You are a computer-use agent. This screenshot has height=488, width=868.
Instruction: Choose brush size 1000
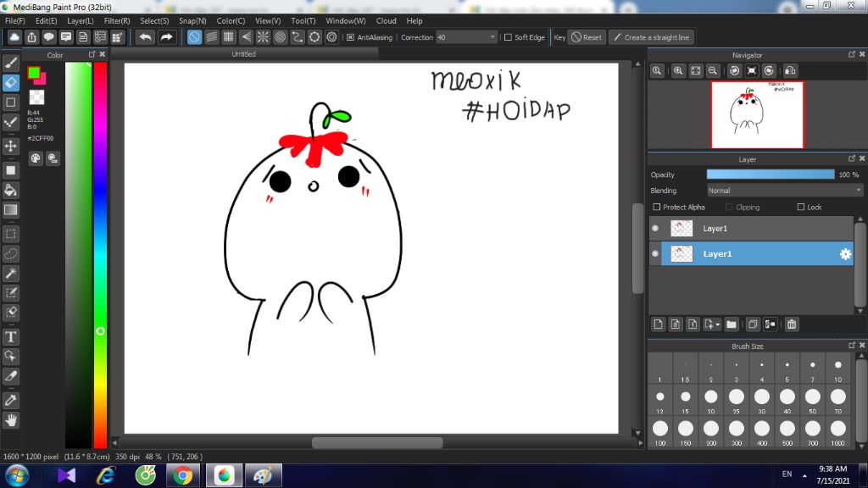(x=838, y=433)
